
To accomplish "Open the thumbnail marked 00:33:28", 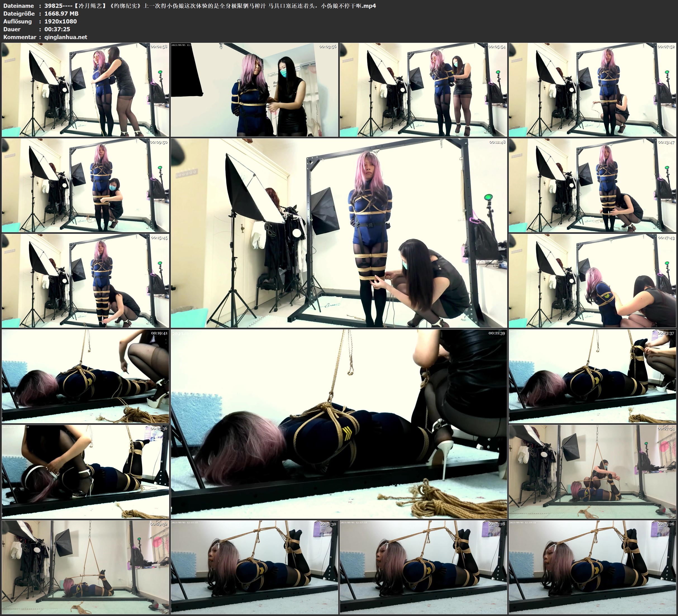I will point(423,567).
